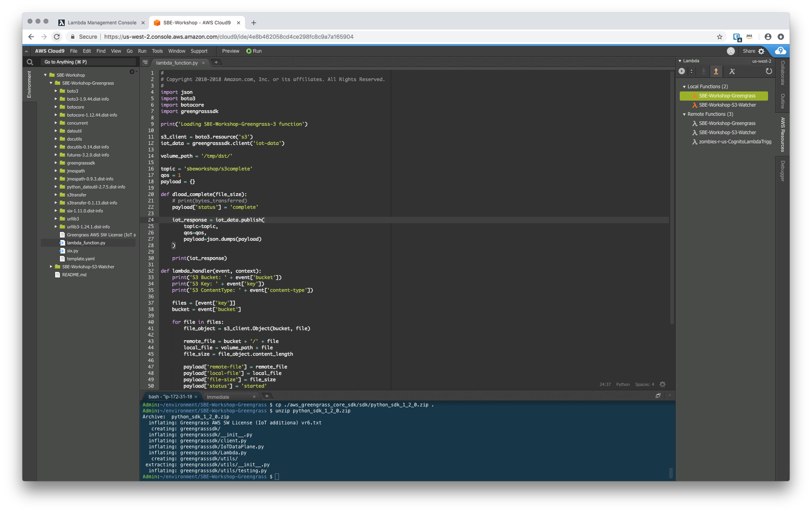Go back in browser history

(31, 37)
